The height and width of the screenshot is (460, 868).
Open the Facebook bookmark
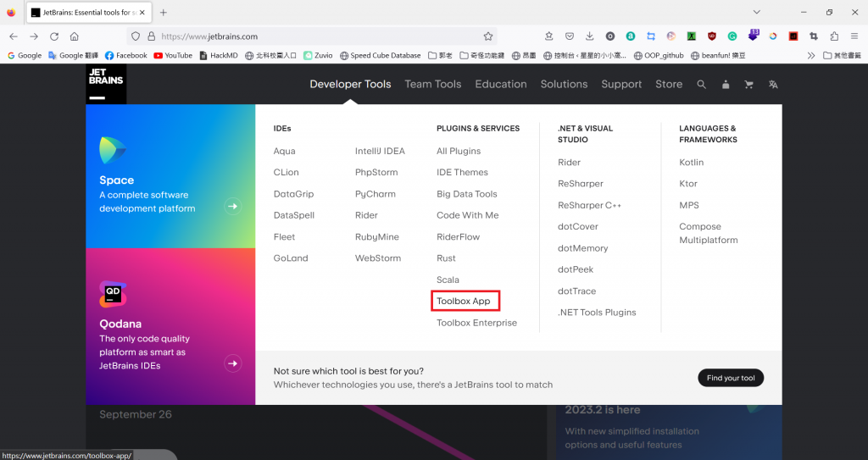126,55
